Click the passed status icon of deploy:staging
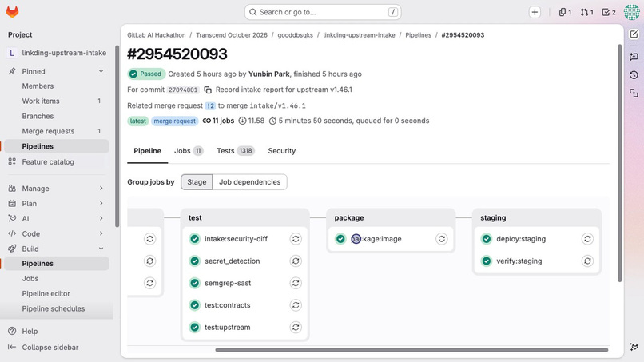Image resolution: width=644 pixels, height=362 pixels. point(487,239)
